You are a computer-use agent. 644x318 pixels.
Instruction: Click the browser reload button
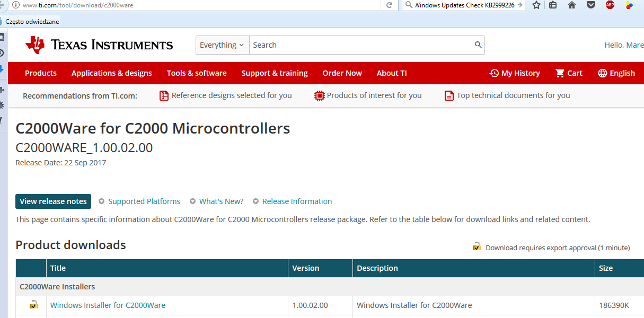[x=389, y=5]
